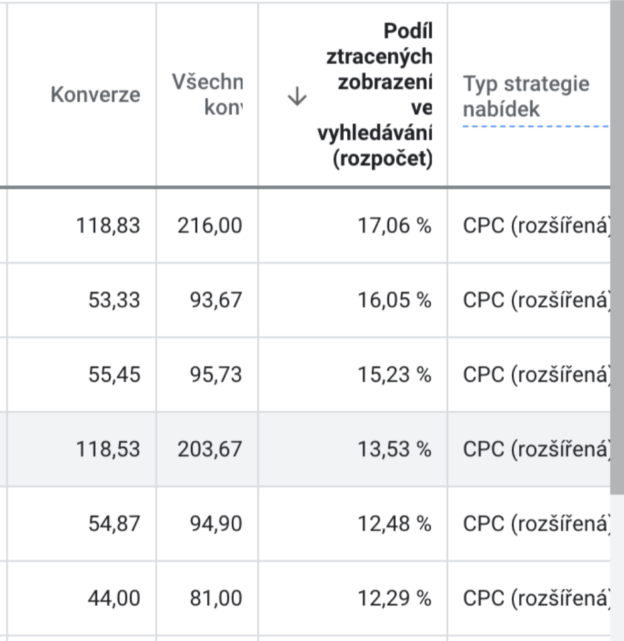The image size is (624, 641).
Task: Click all conversions value 216,00
Action: point(210,226)
